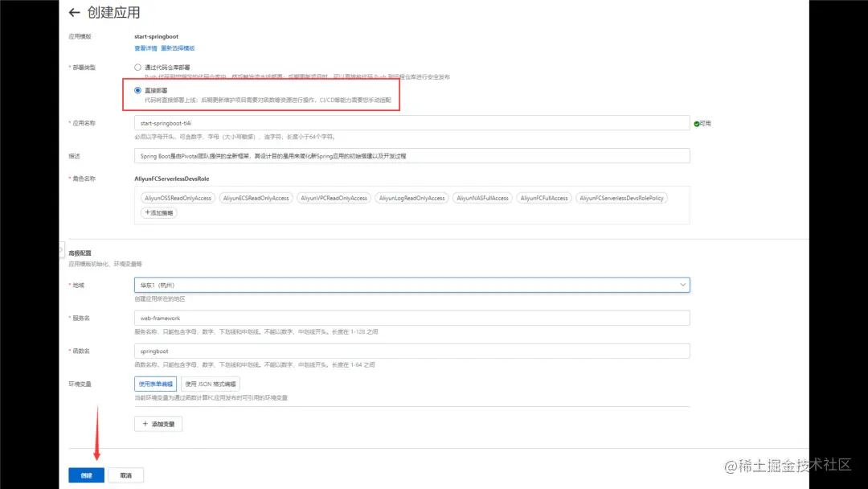Open the 重新选择模板 link
868x489 pixels.
click(x=178, y=48)
